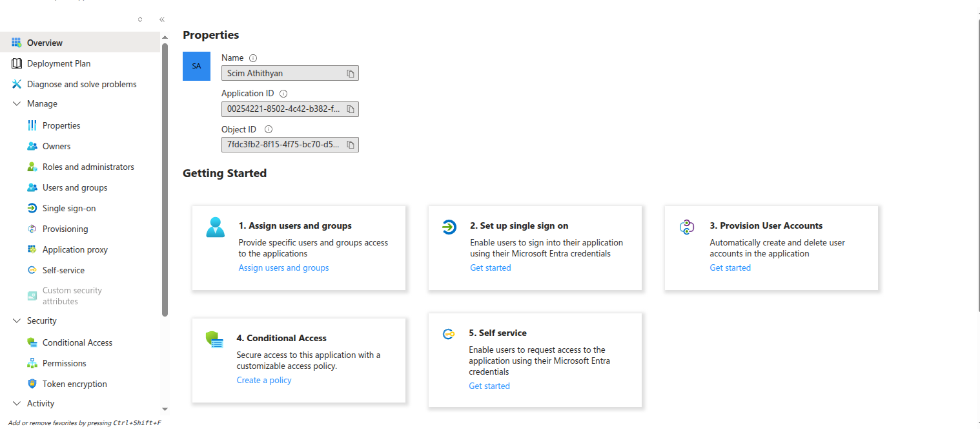
Task: Collapse the sidebar with the double-chevron button
Action: point(162,19)
